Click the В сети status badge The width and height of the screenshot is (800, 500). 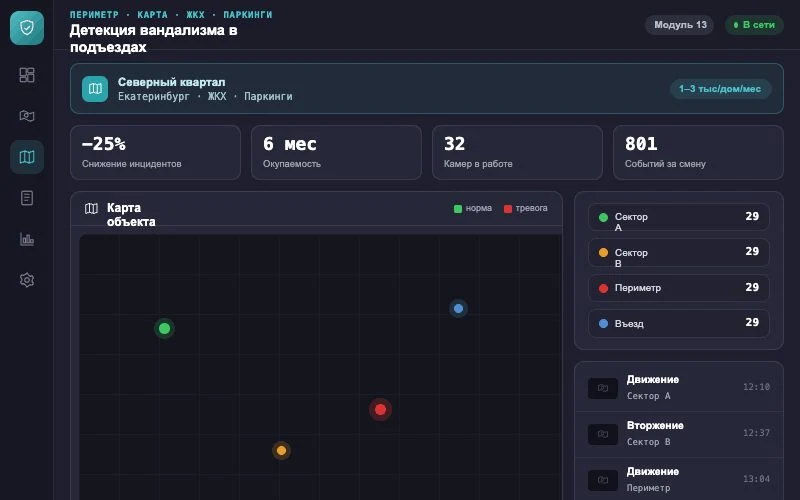point(754,24)
